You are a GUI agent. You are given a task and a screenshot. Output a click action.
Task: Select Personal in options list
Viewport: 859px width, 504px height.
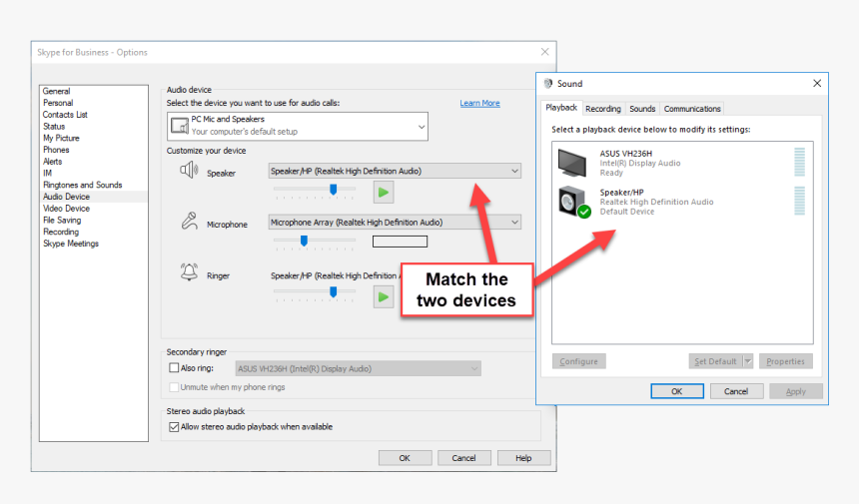click(x=58, y=103)
